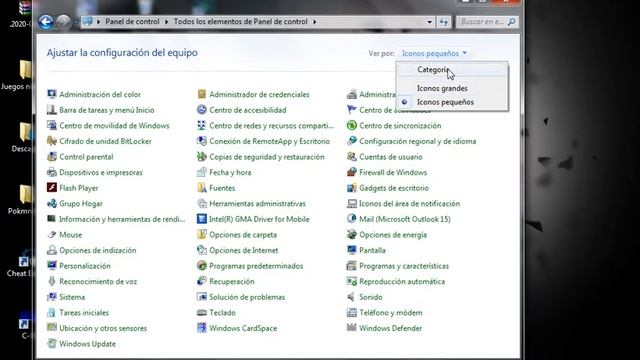Click Todos los elementos de Panel de control breadcrumb
Image resolution: width=640 pixels, height=360 pixels.
pyautogui.click(x=241, y=22)
